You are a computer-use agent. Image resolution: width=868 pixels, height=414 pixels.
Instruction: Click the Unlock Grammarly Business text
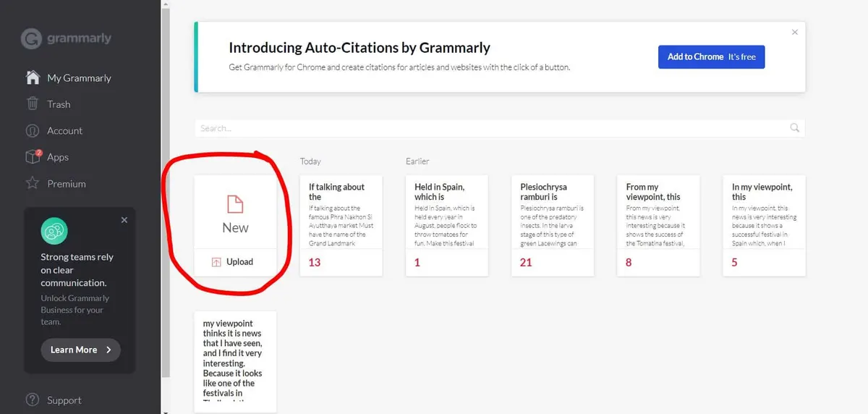pyautogui.click(x=75, y=310)
